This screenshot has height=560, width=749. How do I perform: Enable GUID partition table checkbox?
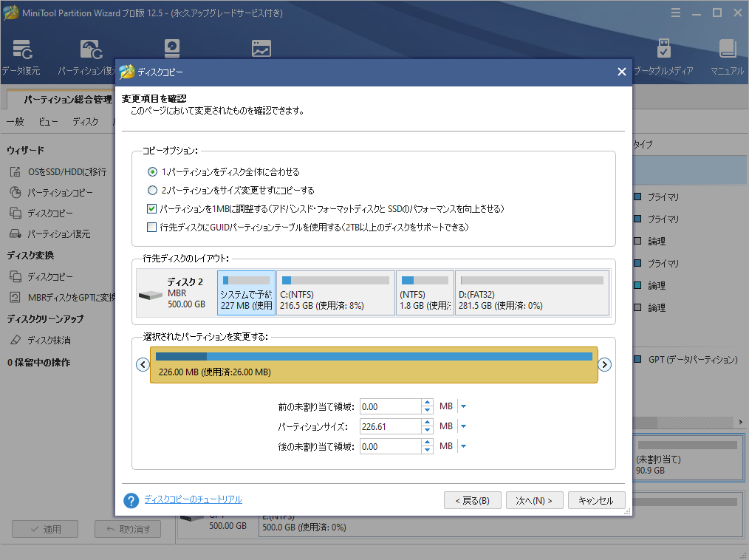click(152, 227)
